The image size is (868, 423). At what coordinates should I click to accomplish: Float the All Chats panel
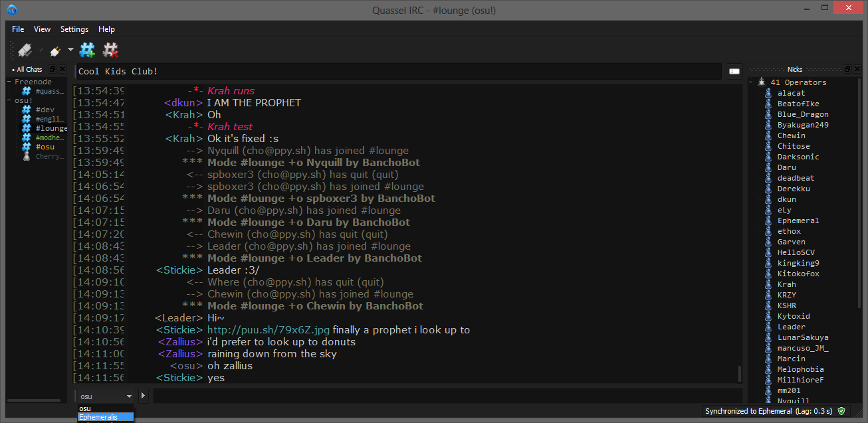[x=53, y=69]
